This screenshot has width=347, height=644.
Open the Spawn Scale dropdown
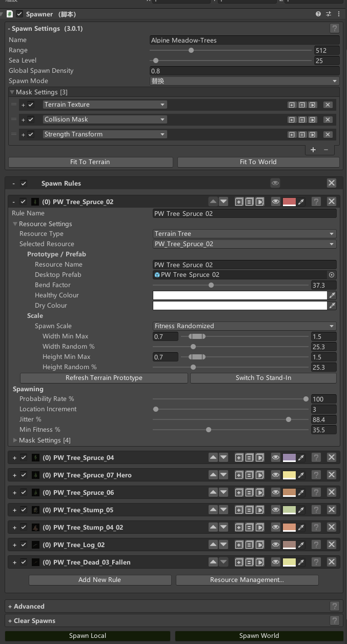245,326
